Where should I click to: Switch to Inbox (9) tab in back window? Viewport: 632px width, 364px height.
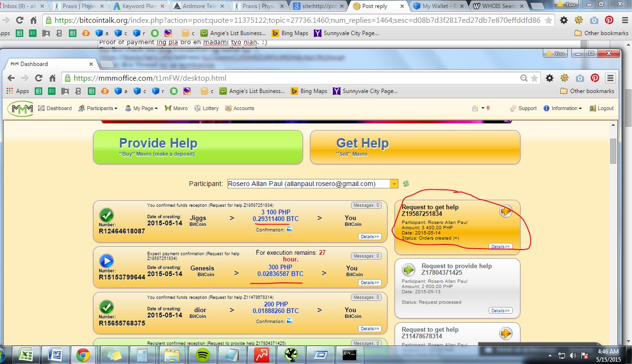(24, 6)
